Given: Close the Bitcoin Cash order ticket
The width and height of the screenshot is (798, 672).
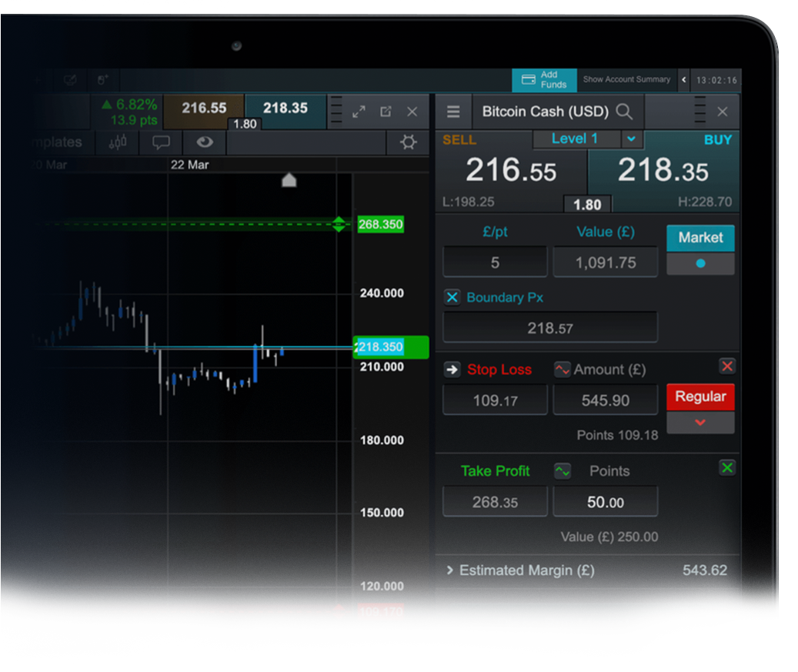Looking at the screenshot, I should (722, 112).
